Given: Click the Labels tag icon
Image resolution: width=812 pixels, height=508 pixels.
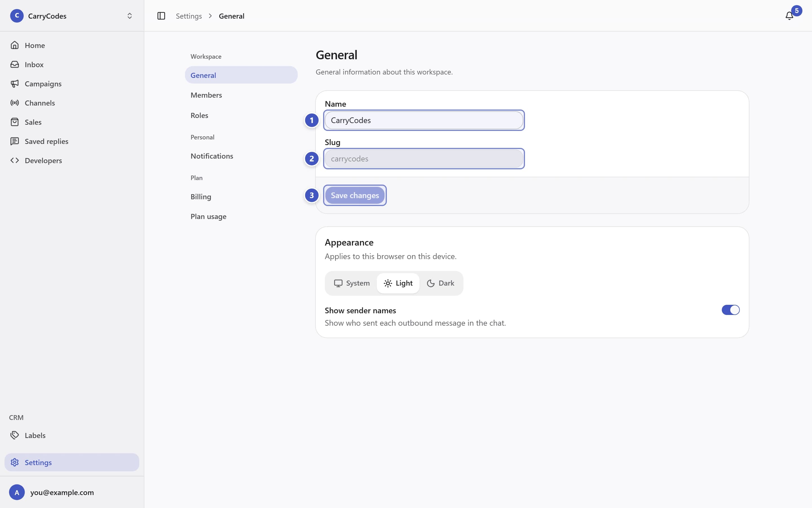Looking at the screenshot, I should pos(14,435).
